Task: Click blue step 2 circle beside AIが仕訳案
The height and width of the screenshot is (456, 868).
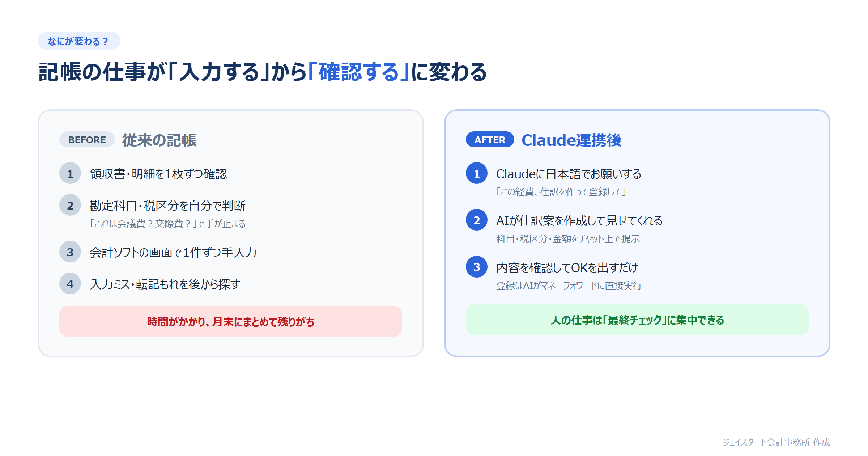Action: pyautogui.click(x=477, y=220)
